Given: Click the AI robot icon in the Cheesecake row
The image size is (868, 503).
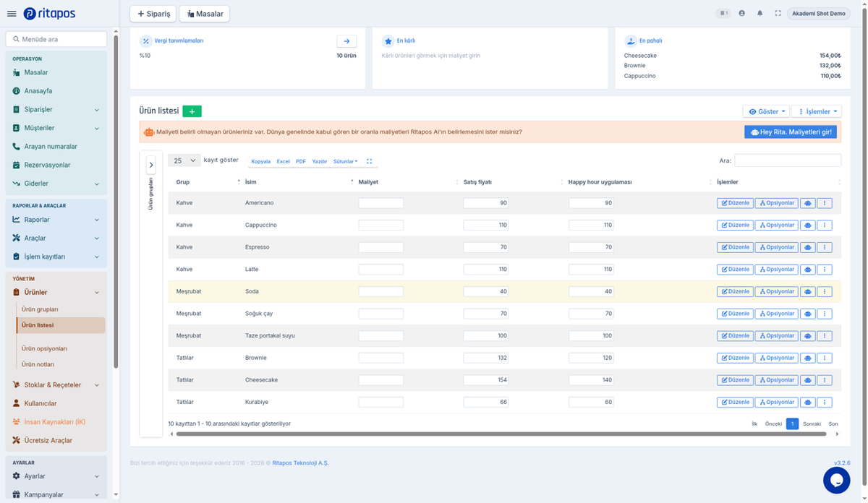Looking at the screenshot, I should pos(807,380).
